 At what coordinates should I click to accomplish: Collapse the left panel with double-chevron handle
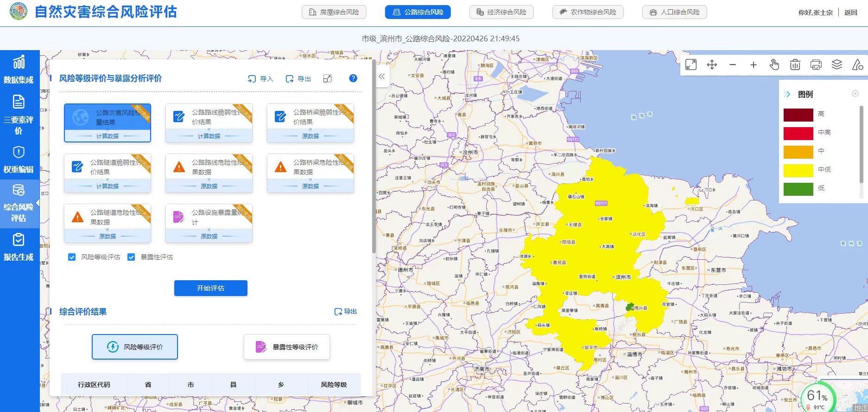(x=381, y=77)
